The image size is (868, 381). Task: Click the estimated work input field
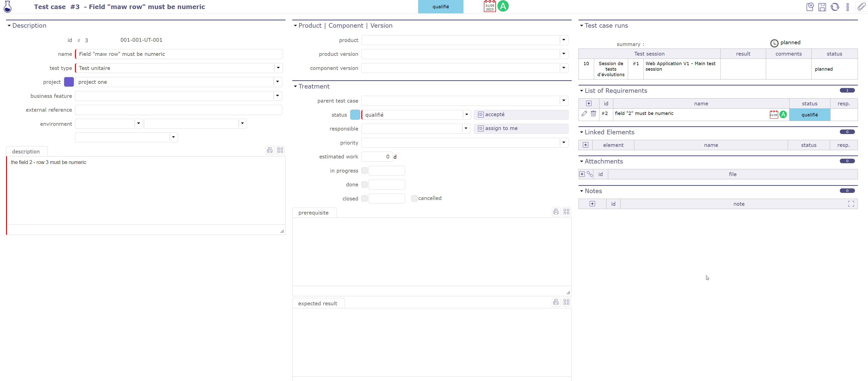(377, 156)
